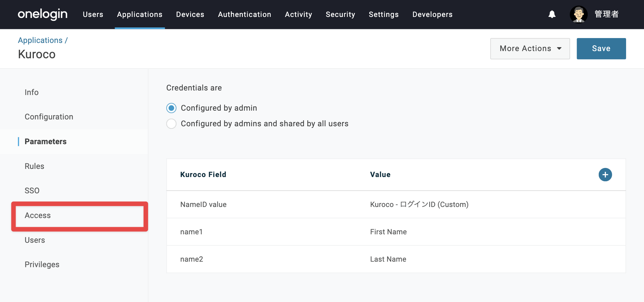Switch to the SSO sidebar tab
The height and width of the screenshot is (302, 644).
tap(32, 191)
